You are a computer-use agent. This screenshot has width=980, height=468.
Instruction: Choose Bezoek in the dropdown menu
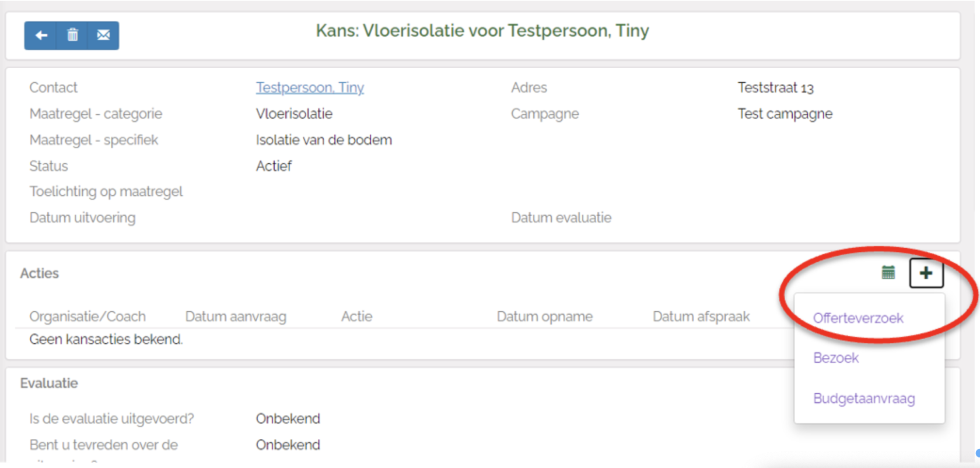(x=835, y=358)
